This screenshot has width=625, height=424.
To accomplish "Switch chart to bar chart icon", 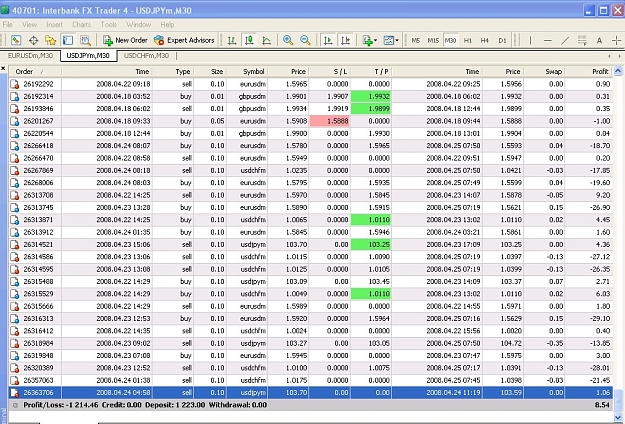I will coord(232,40).
